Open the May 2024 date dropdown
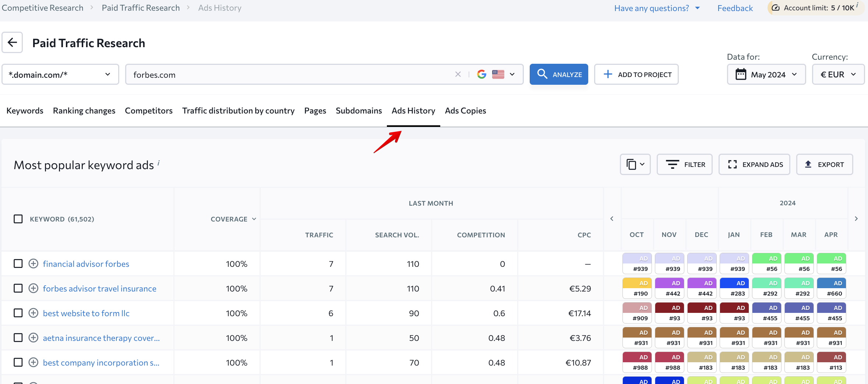 click(766, 74)
